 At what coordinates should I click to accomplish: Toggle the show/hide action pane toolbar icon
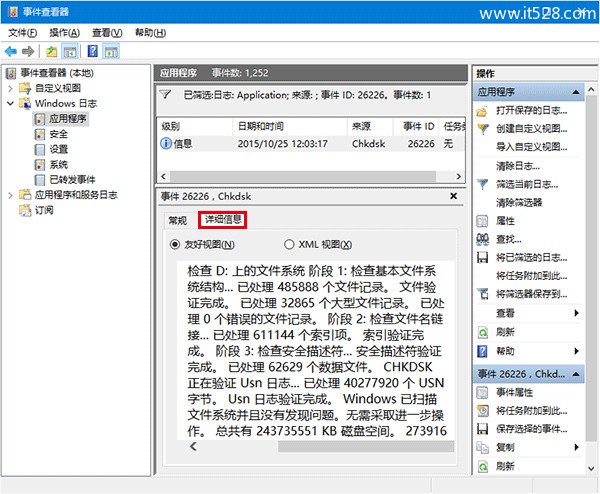[111, 51]
